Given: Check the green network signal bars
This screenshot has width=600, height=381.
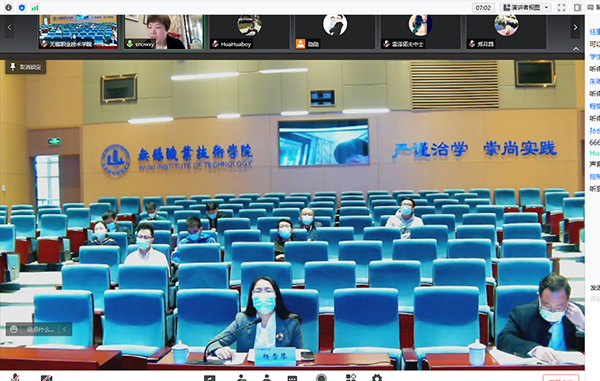Looking at the screenshot, I should click(35, 8).
